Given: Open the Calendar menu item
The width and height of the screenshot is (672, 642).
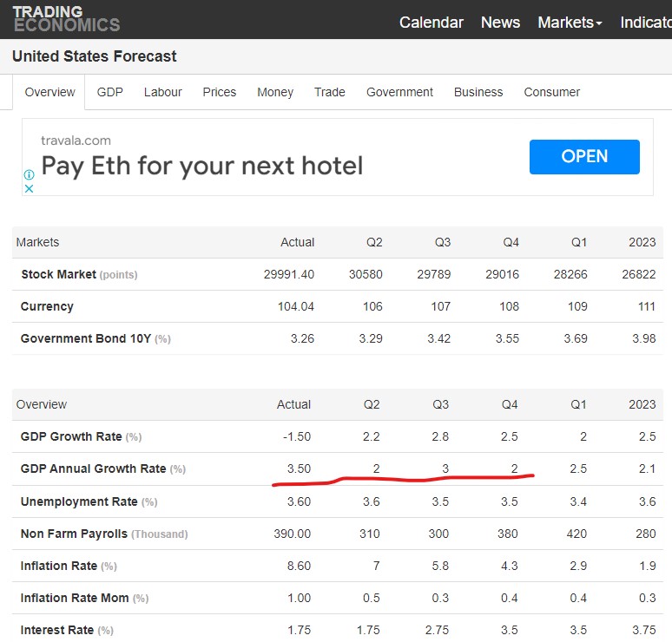Looking at the screenshot, I should [432, 23].
